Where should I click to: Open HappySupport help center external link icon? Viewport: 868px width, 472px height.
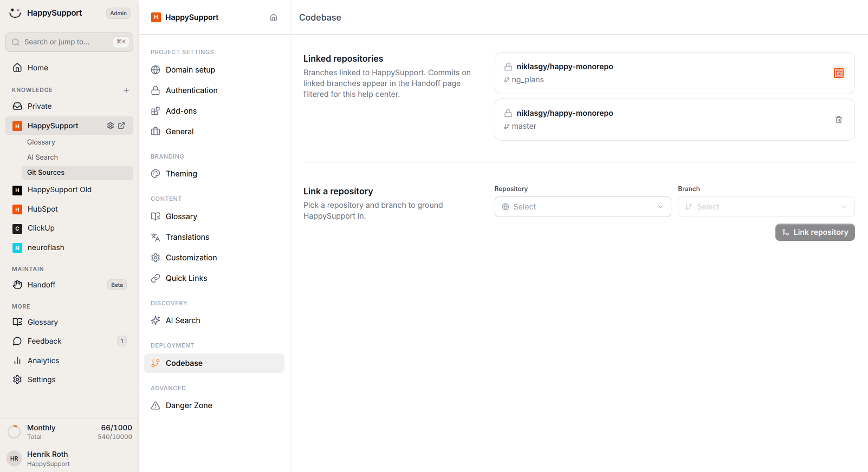[x=121, y=126]
